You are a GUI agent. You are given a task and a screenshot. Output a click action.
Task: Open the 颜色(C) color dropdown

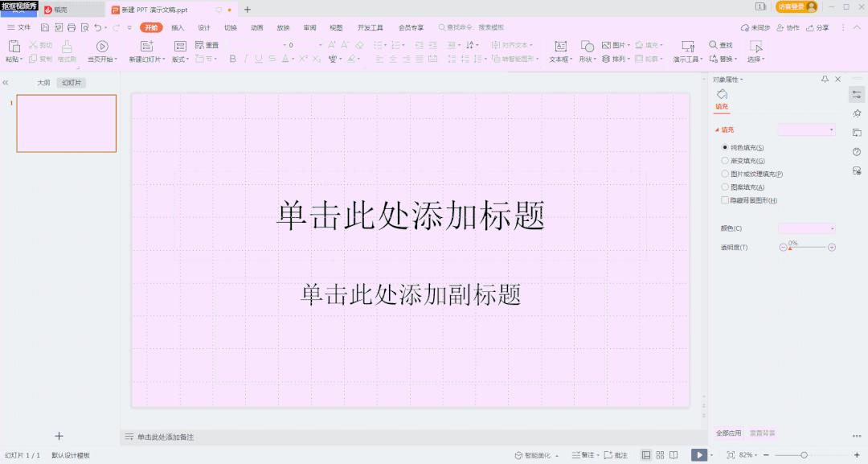pos(805,228)
